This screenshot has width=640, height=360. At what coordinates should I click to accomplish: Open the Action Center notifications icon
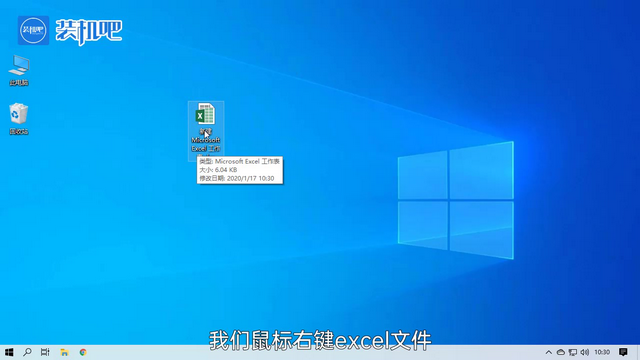[x=623, y=352]
